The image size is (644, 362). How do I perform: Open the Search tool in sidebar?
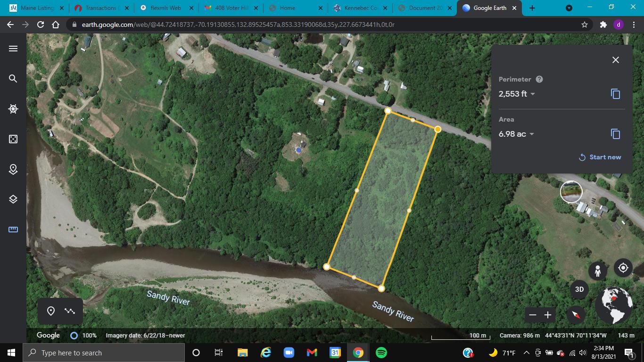[x=13, y=79]
